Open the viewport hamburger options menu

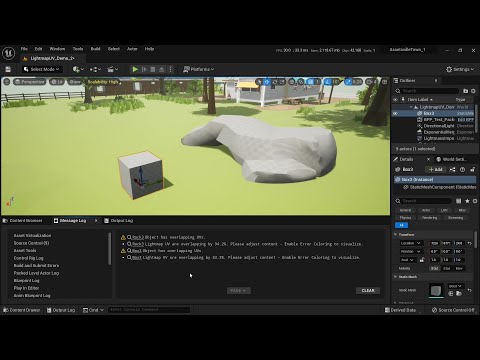pyautogui.click(x=7, y=82)
